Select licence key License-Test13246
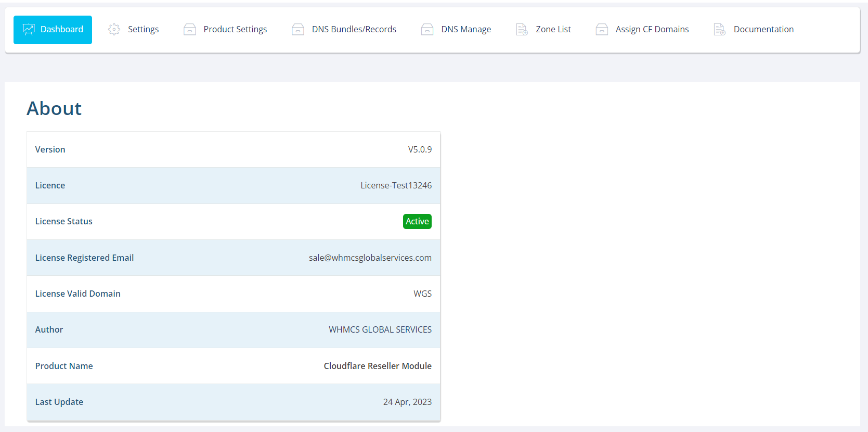This screenshot has height=432, width=868. click(x=396, y=185)
